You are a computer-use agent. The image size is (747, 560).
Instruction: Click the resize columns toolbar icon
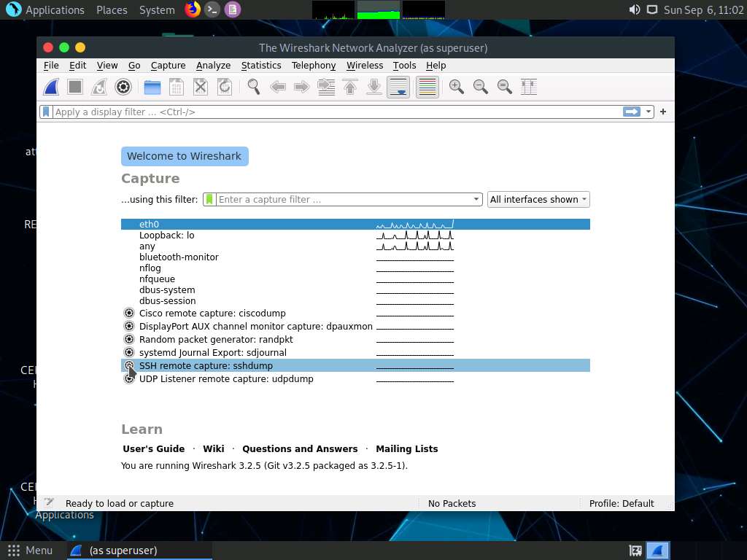pos(528,87)
